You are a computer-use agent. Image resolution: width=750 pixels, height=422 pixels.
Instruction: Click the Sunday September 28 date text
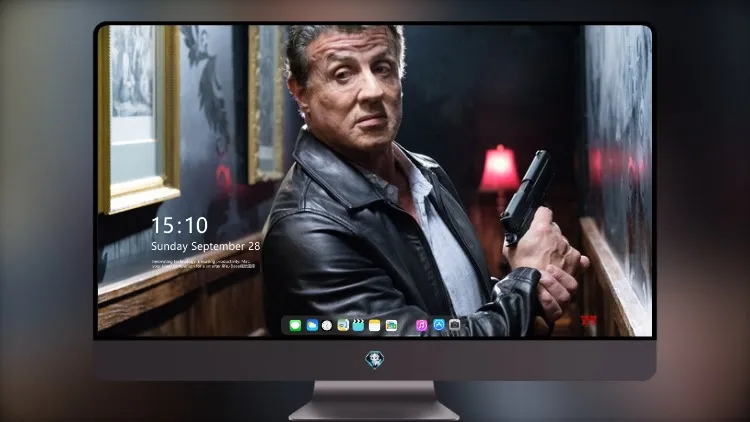coord(206,246)
